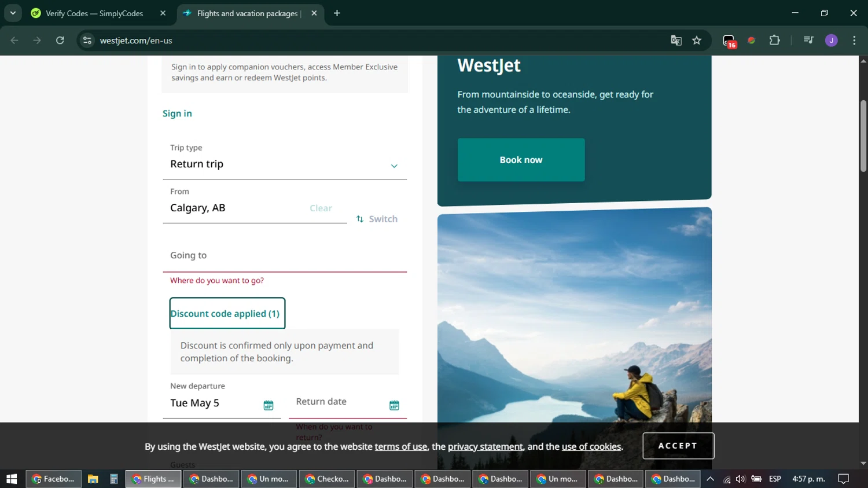The image size is (868, 488).
Task: Expand the Discount code applied section
Action: (x=227, y=313)
